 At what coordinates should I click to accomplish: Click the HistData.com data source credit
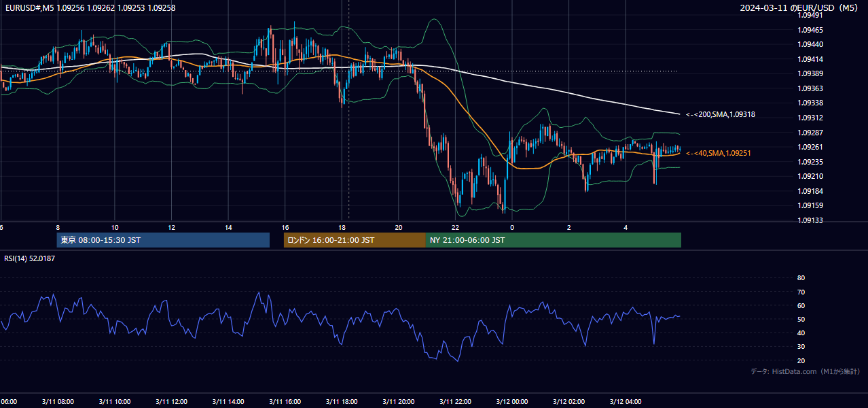pyautogui.click(x=806, y=371)
